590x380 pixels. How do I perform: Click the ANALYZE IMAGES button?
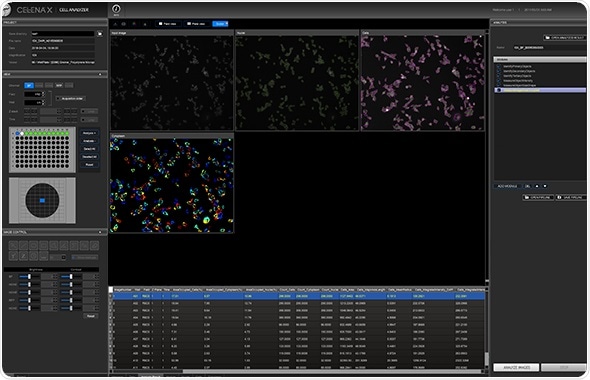(x=516, y=367)
